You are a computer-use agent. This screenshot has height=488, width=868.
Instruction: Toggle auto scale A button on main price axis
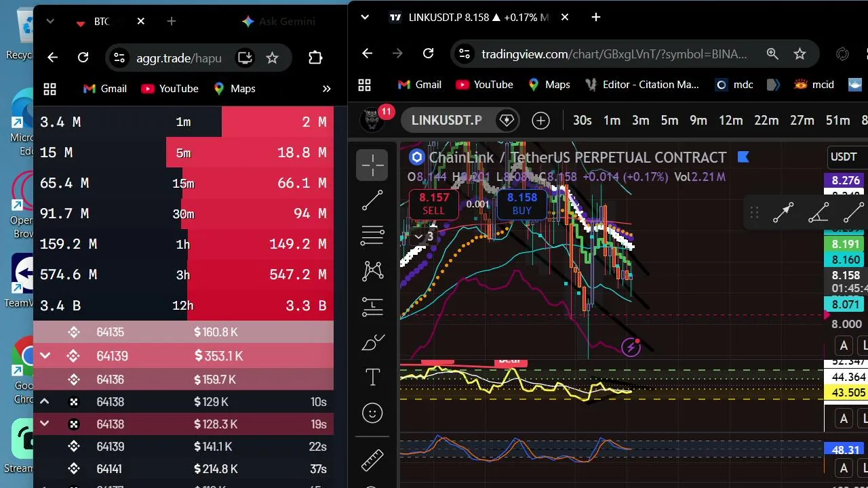pyautogui.click(x=844, y=346)
